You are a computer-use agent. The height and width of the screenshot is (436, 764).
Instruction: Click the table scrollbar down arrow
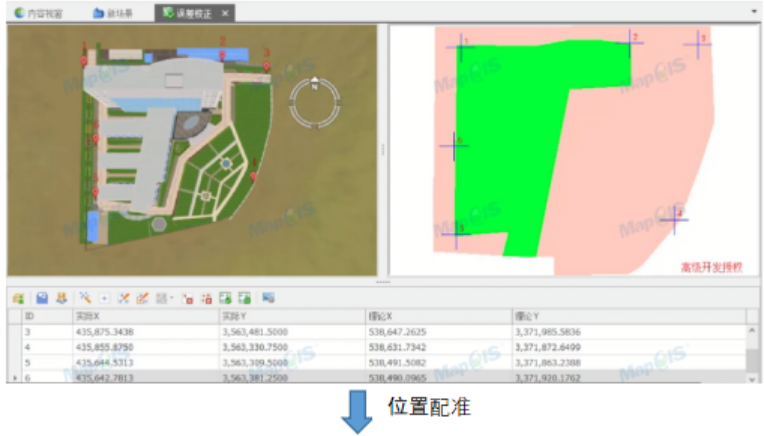click(x=752, y=379)
